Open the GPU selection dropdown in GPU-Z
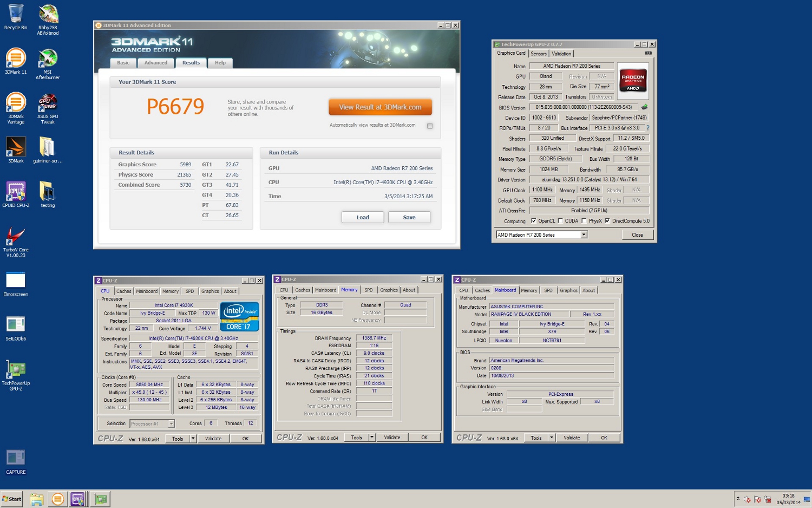This screenshot has height=508, width=812. click(584, 235)
